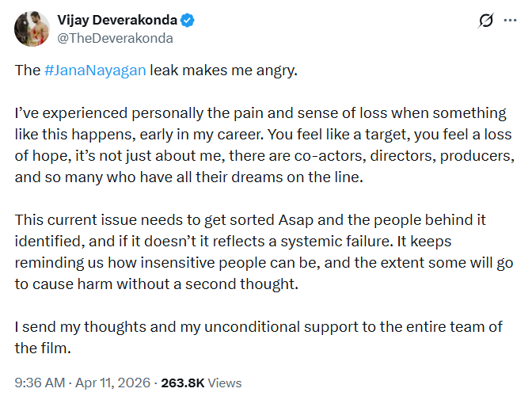Open the #JanaNayagan hashtag link
532x396 pixels.
95,70
